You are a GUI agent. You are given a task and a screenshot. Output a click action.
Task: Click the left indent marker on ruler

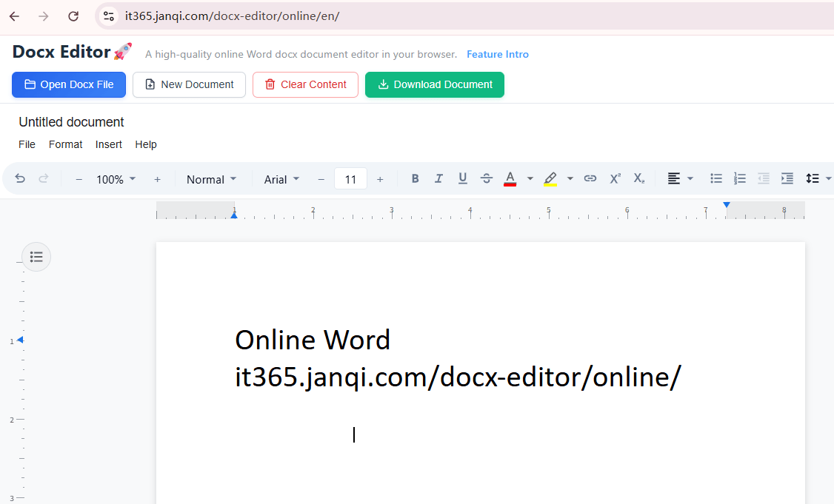[x=233, y=215]
